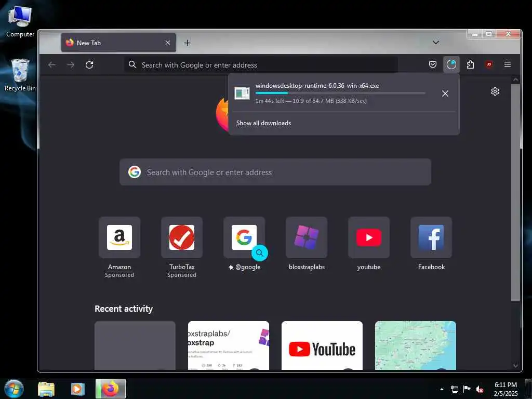Image resolution: width=532 pixels, height=399 pixels.
Task: Click the Recent activity heading
Action: pyautogui.click(x=124, y=309)
